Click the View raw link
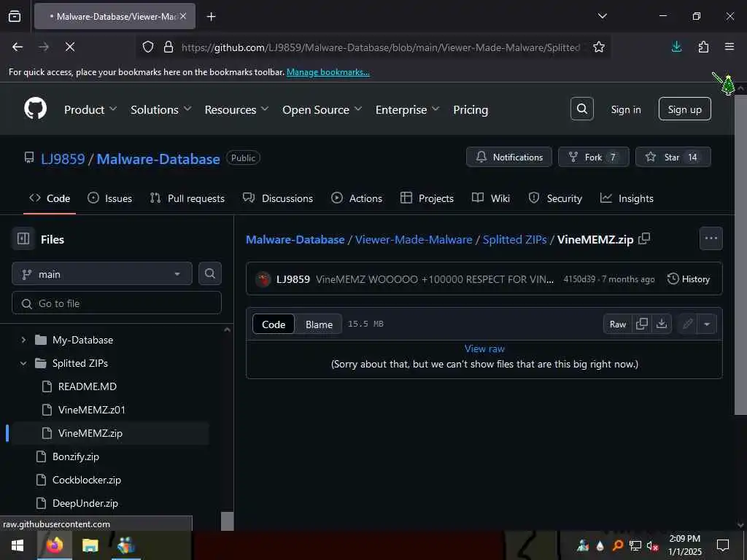Image resolution: width=747 pixels, height=560 pixels. click(x=484, y=349)
